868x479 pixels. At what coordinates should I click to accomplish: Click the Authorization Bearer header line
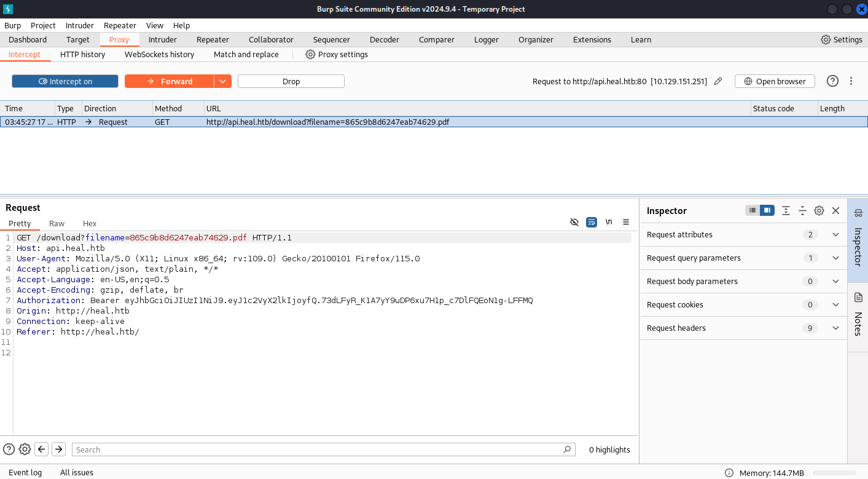click(x=275, y=300)
